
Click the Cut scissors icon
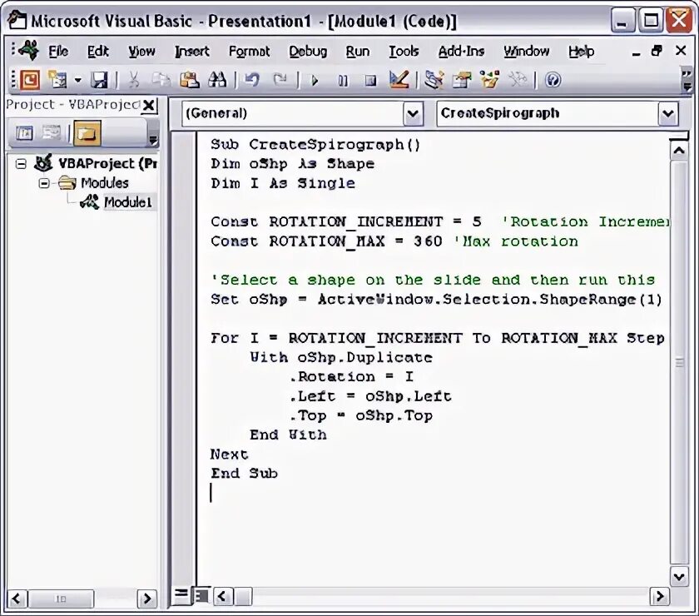click(134, 80)
